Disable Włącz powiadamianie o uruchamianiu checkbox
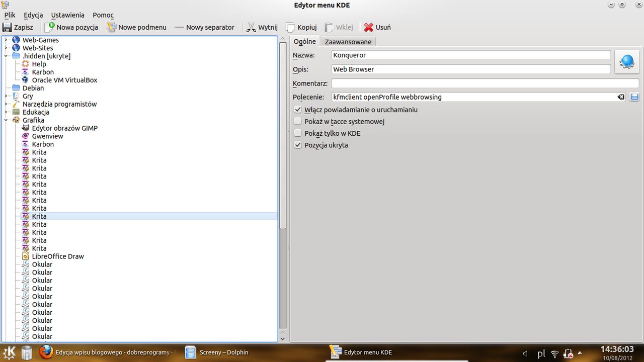 coord(298,110)
